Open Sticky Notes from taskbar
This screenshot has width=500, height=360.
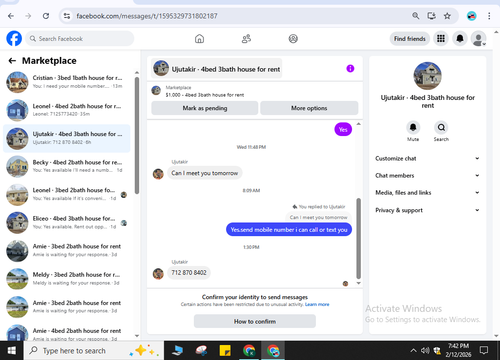[225, 351]
